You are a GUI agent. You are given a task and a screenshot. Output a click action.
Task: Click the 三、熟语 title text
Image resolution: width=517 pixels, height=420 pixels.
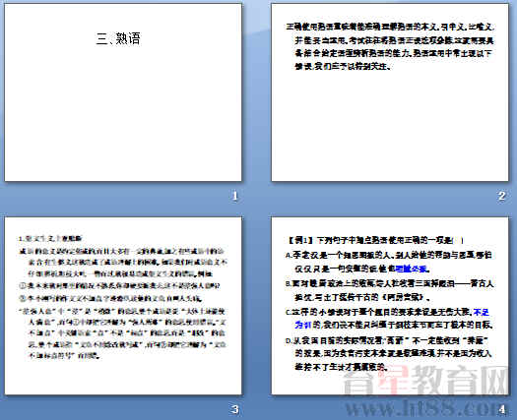(119, 38)
